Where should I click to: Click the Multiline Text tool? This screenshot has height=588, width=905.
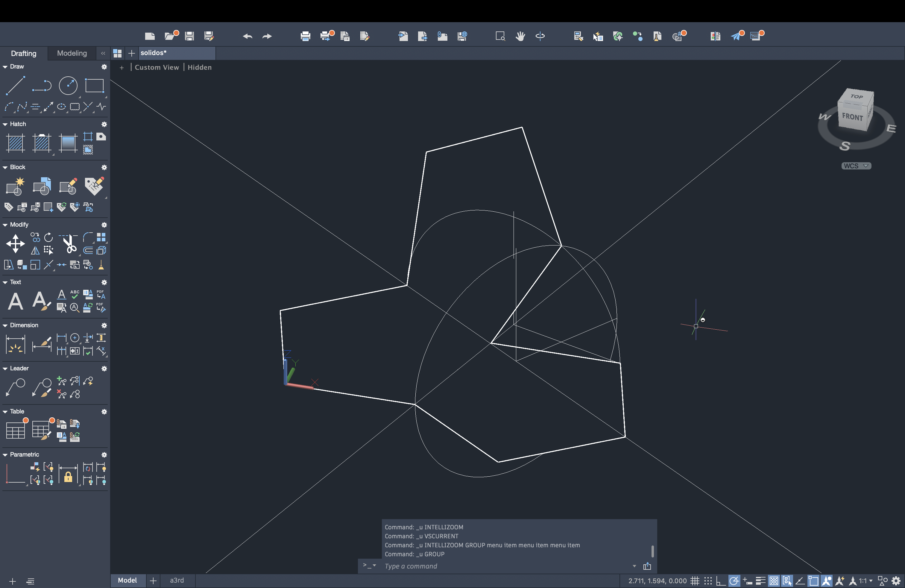(15, 301)
